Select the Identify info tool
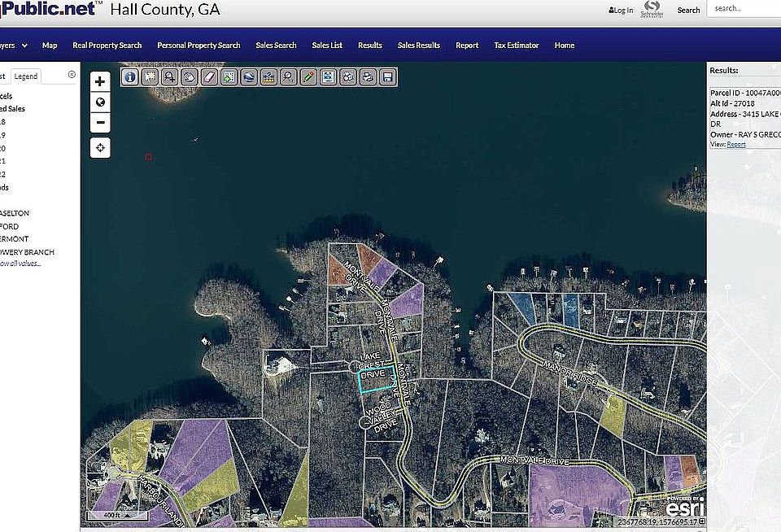Image resolution: width=781 pixels, height=532 pixels. (x=130, y=77)
